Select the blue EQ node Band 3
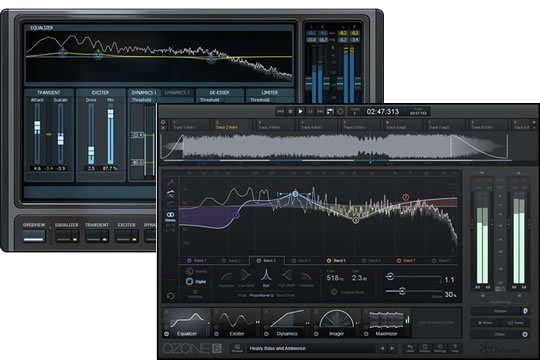The image size is (540, 360). (x=295, y=194)
